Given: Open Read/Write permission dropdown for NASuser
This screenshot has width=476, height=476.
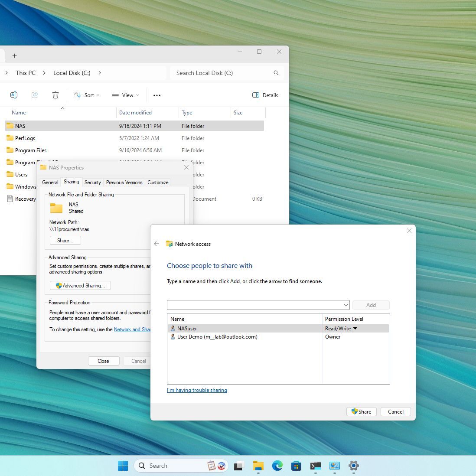Looking at the screenshot, I should point(355,329).
